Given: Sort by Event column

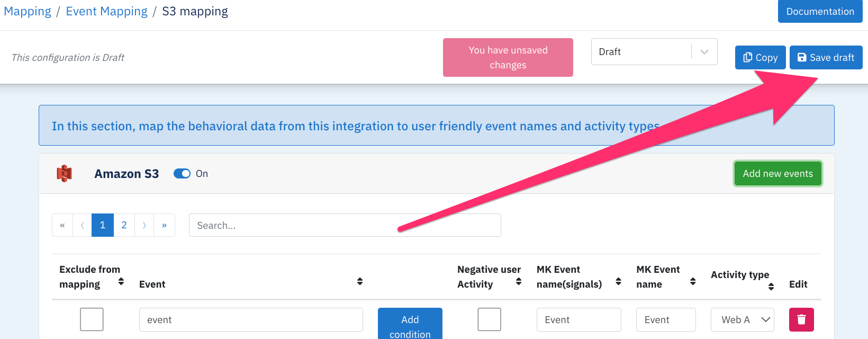Looking at the screenshot, I should [360, 281].
